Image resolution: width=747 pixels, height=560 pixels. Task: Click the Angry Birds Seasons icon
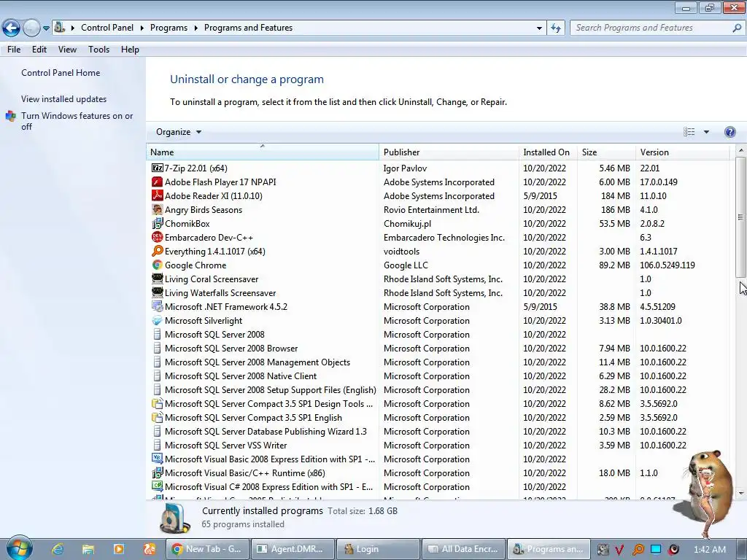[x=158, y=209]
